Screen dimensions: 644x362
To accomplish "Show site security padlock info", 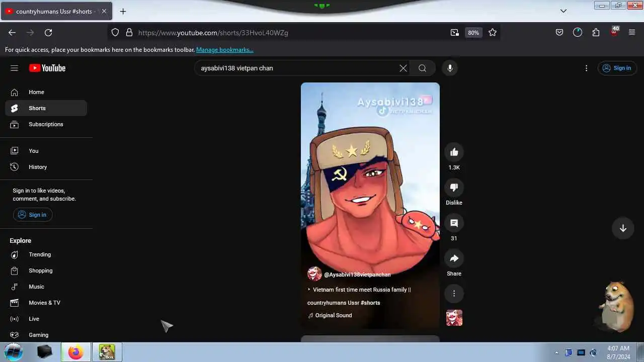I will [x=129, y=33].
